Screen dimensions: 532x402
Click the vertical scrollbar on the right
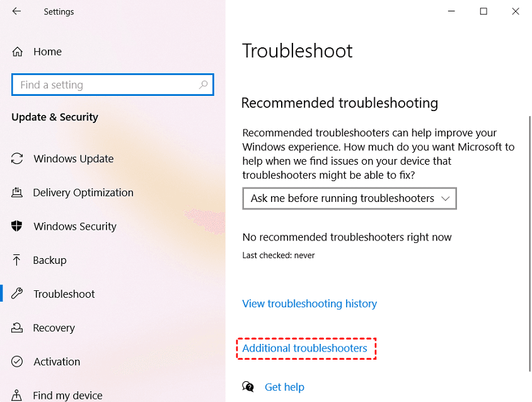click(x=529, y=243)
